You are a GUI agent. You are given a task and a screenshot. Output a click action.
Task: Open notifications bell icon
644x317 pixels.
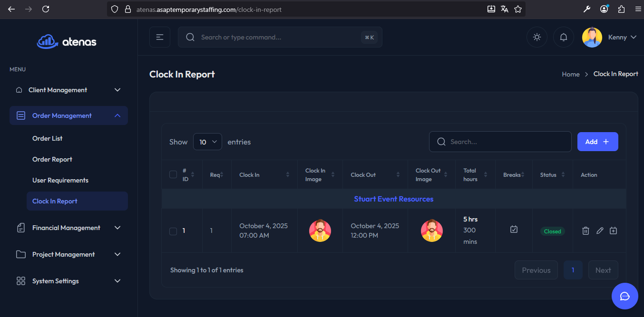pos(564,37)
